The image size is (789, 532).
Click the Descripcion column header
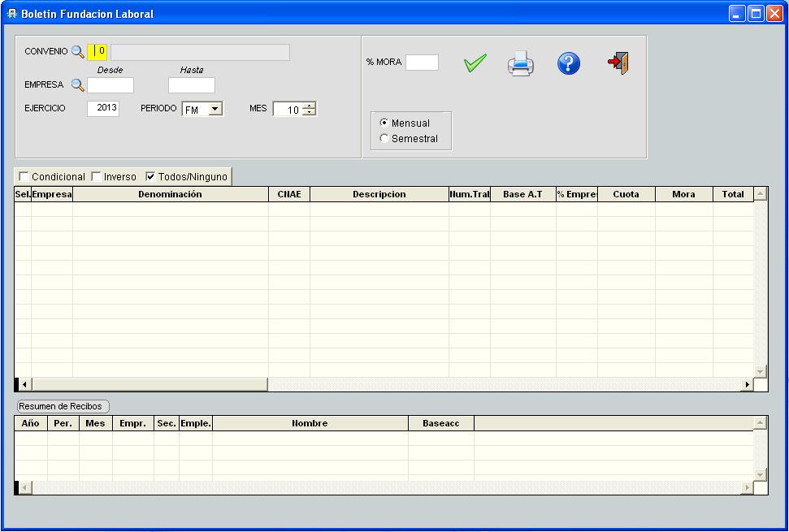[379, 194]
